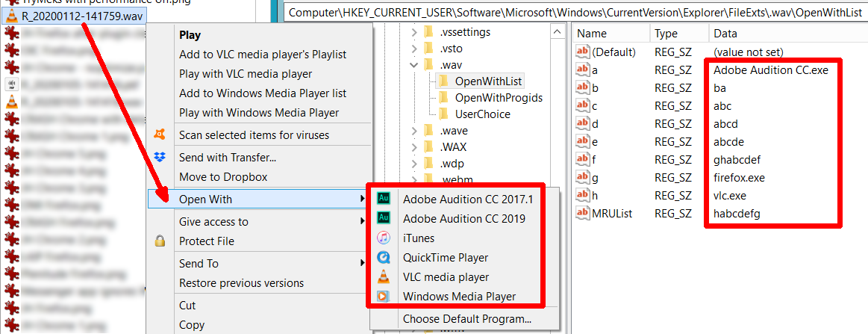
Task: Click the VLC icon of R_20200112-141759.wav
Action: click(11, 16)
